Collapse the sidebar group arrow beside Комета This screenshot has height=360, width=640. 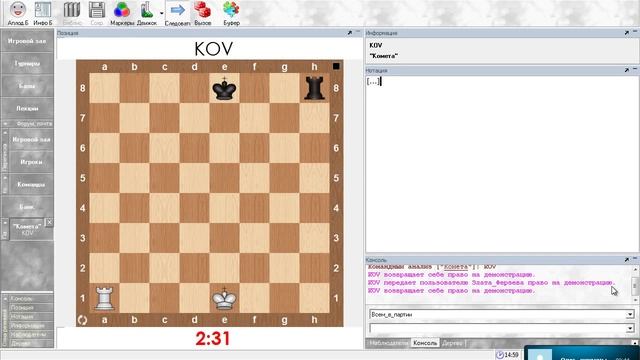point(5,223)
